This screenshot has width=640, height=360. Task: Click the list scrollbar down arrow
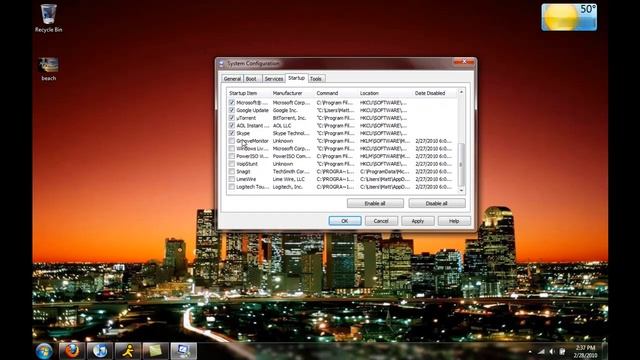pyautogui.click(x=461, y=191)
